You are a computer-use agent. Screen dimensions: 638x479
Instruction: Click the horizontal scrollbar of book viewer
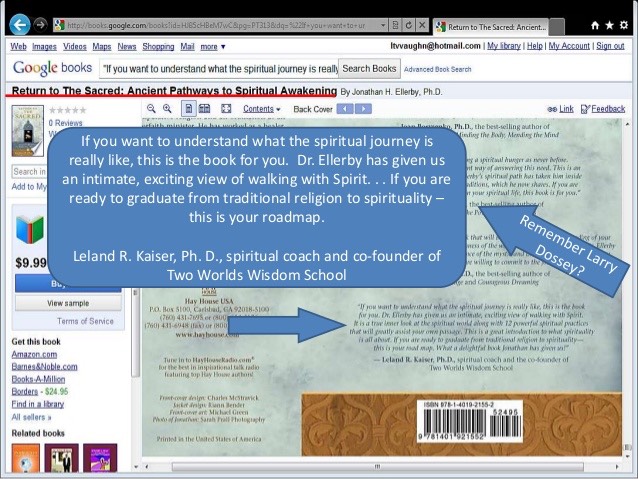tap(378, 466)
